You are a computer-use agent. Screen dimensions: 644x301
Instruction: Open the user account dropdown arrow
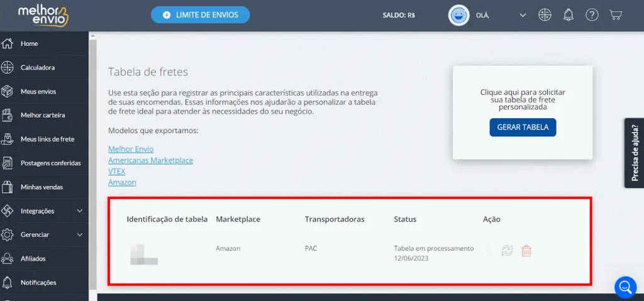[523, 15]
